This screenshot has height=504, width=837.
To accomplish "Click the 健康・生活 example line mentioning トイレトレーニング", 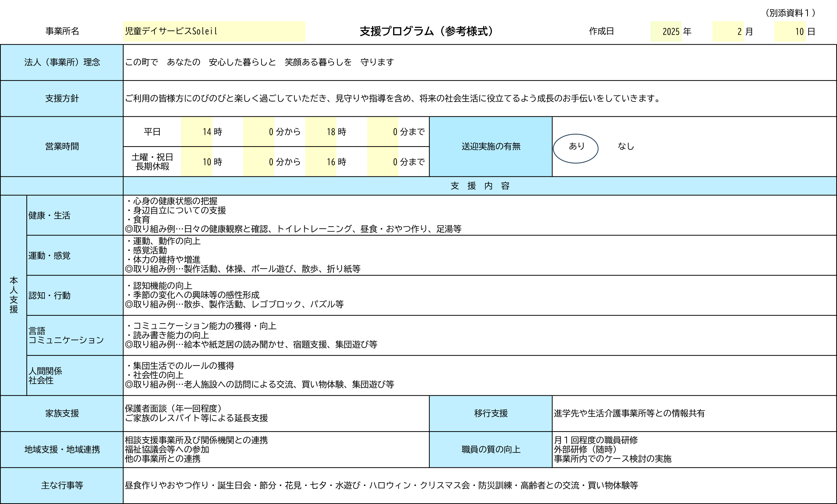I will (293, 229).
